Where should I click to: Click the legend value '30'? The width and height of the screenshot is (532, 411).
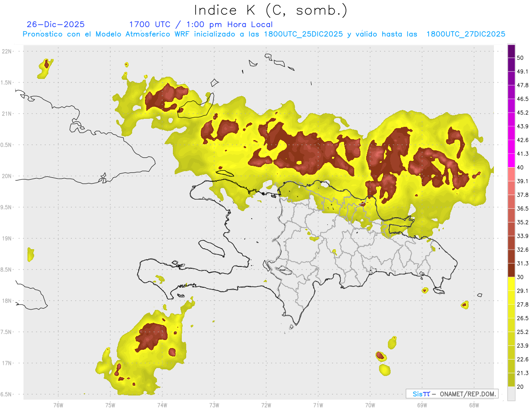[x=520, y=277]
